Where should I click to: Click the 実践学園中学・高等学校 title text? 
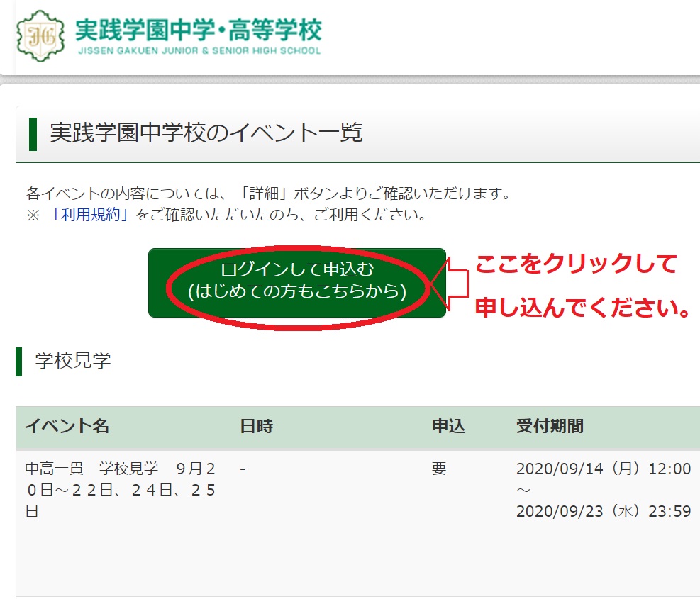point(199,29)
